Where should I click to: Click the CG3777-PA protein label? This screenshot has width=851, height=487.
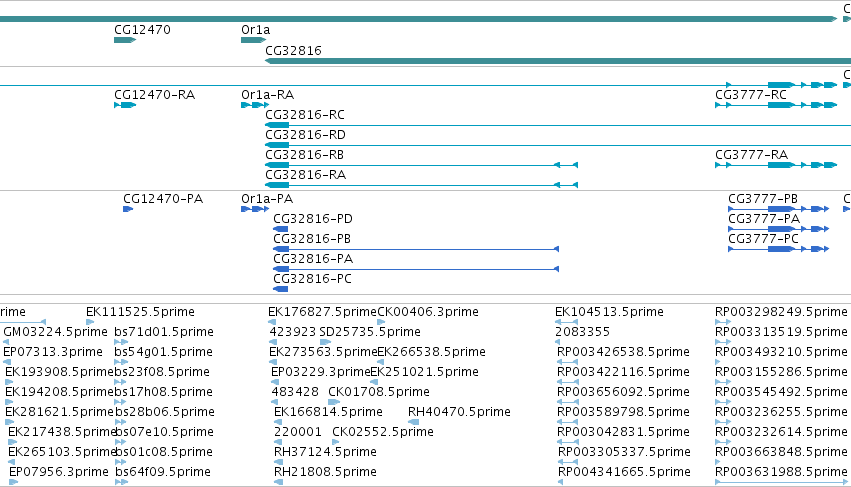click(x=764, y=219)
